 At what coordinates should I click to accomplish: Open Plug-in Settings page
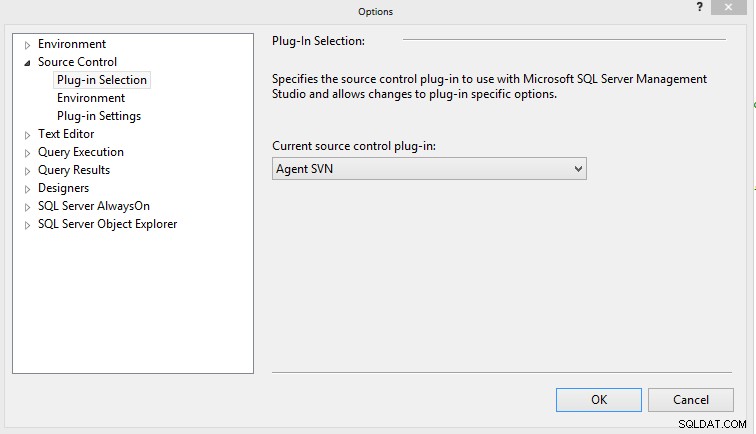click(x=99, y=116)
